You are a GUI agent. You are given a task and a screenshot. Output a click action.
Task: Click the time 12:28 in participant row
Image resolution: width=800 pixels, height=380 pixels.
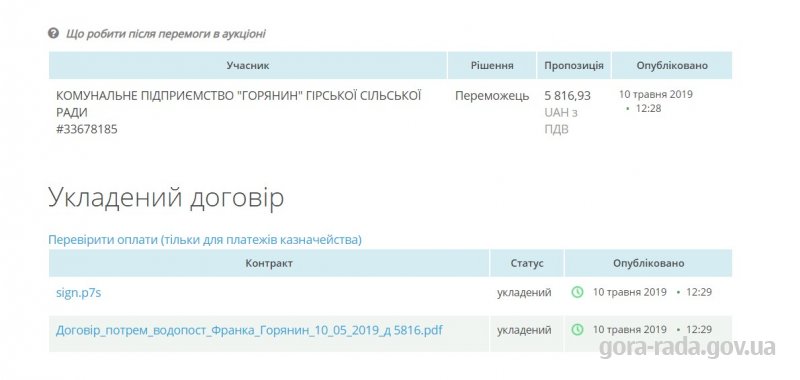(648, 109)
